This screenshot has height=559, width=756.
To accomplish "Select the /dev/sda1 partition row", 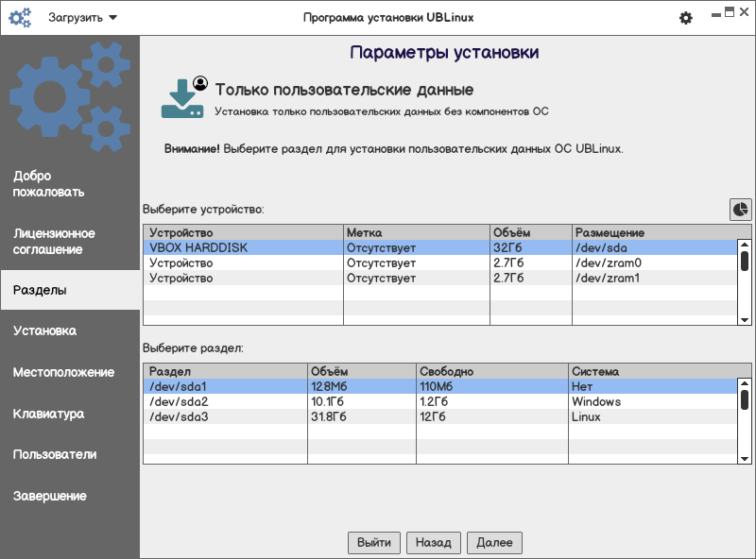I will pyautogui.click(x=440, y=386).
